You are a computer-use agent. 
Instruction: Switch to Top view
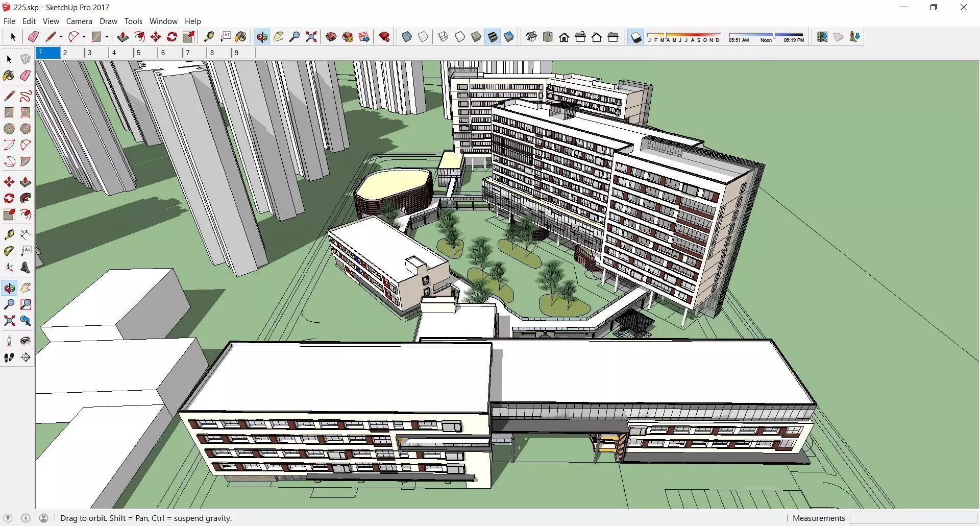tap(548, 37)
